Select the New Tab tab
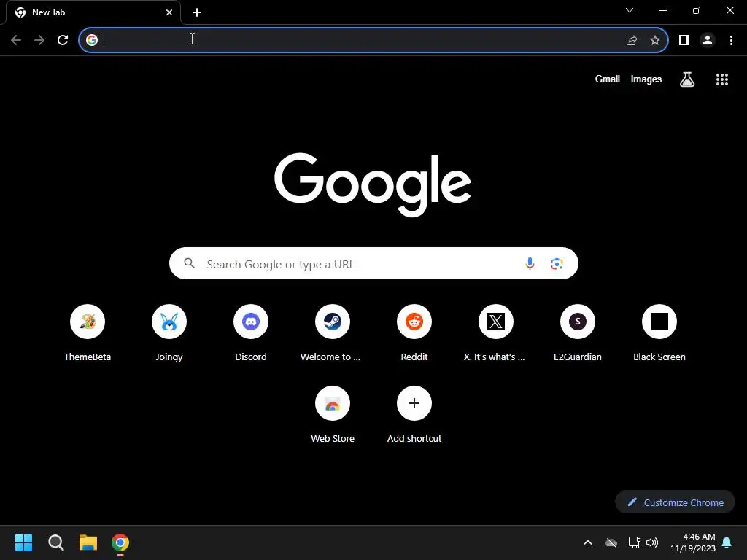747x560 pixels. pos(93,12)
